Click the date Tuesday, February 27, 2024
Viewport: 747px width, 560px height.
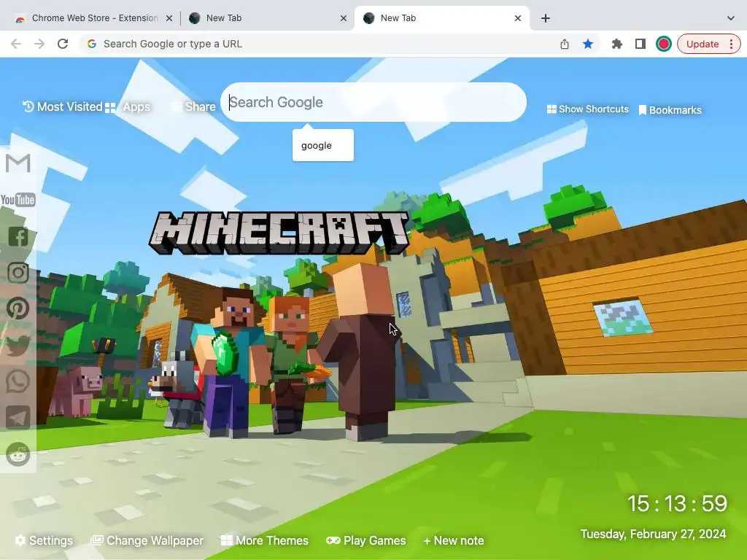pyautogui.click(x=653, y=534)
